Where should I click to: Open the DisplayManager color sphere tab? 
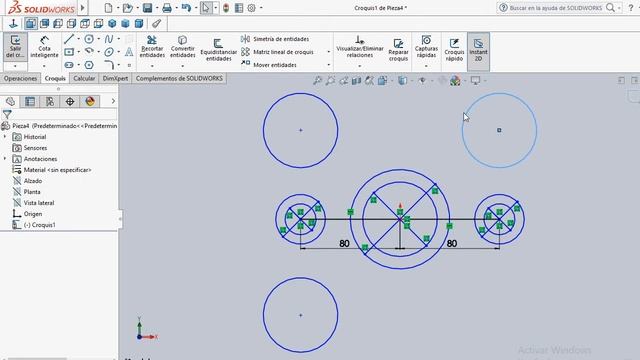tap(90, 101)
